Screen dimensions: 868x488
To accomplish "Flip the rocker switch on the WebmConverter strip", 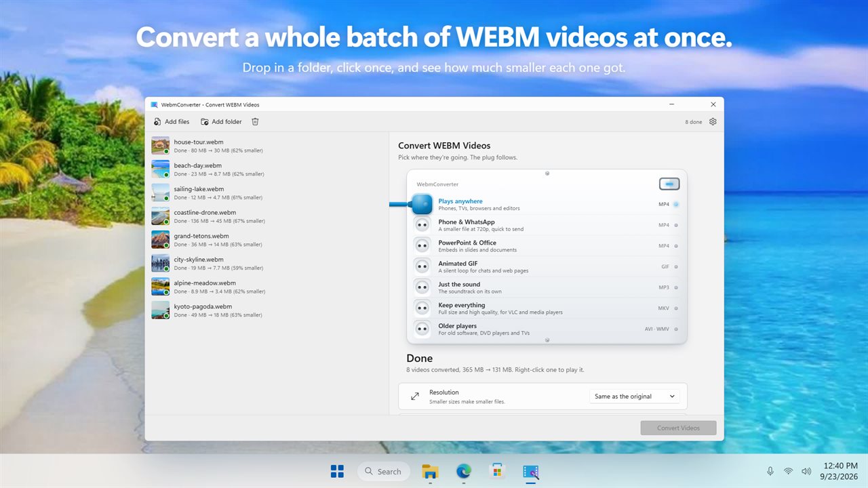I will point(669,184).
